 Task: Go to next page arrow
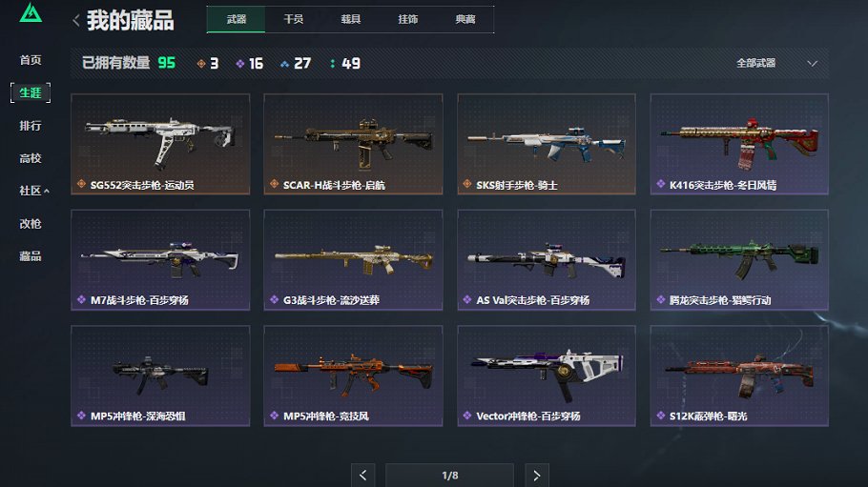[536, 476]
